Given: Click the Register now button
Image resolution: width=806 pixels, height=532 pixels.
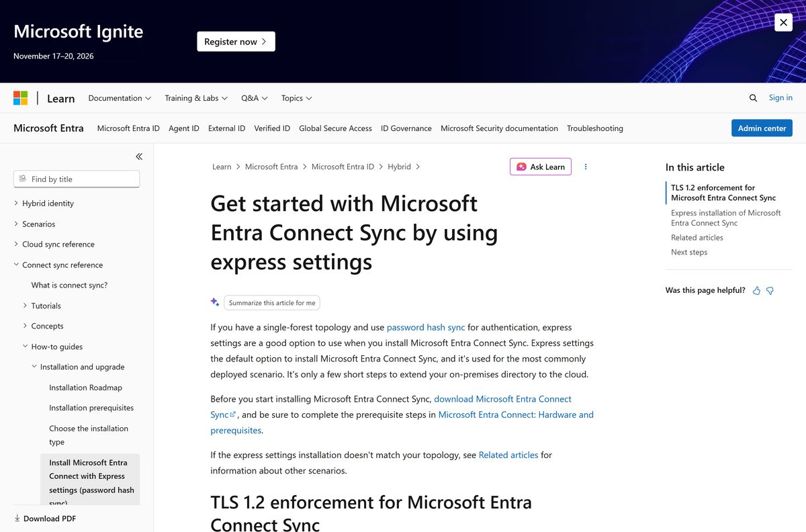Looking at the screenshot, I should [236, 42].
